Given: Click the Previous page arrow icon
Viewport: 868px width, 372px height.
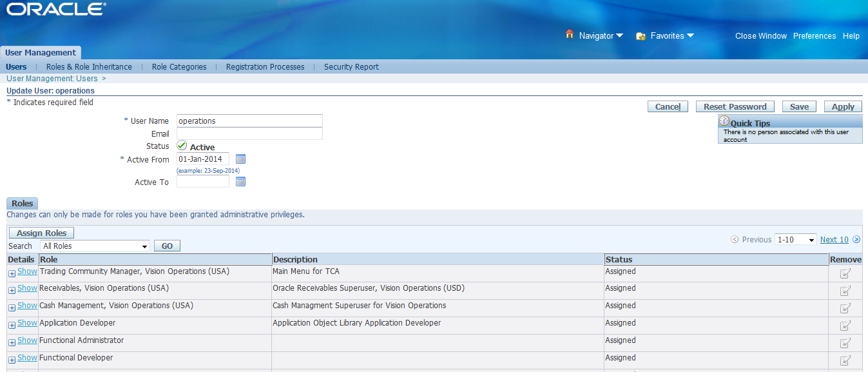Looking at the screenshot, I should click(x=735, y=239).
